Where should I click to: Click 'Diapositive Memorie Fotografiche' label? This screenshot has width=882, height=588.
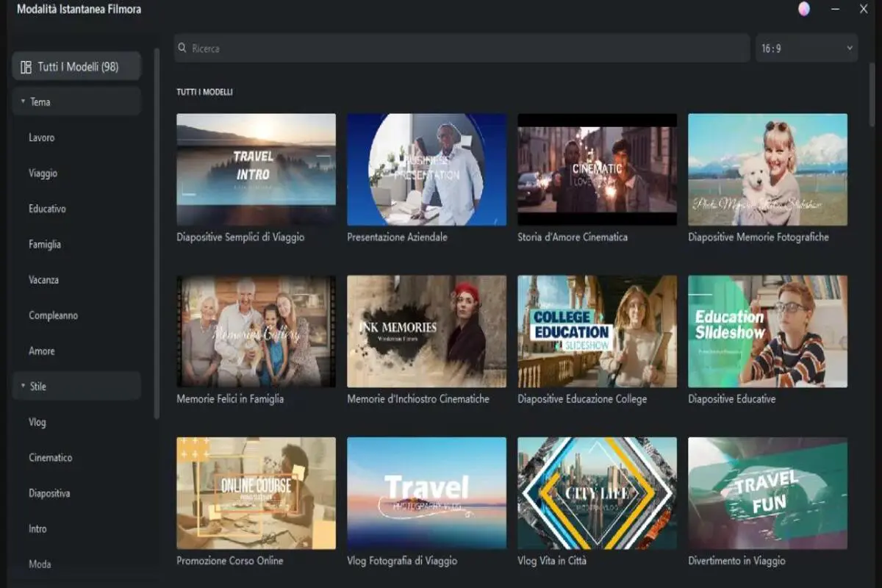759,237
